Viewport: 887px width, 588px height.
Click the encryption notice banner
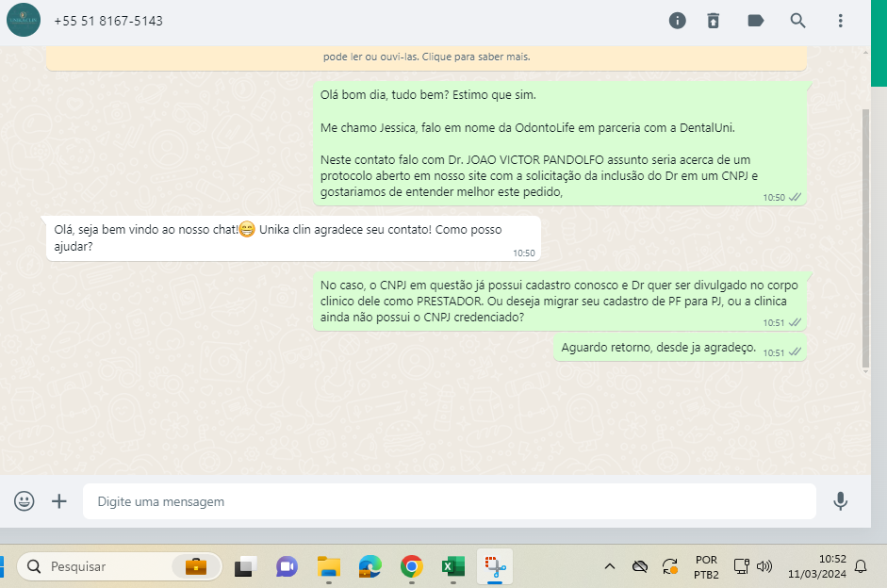point(426,57)
